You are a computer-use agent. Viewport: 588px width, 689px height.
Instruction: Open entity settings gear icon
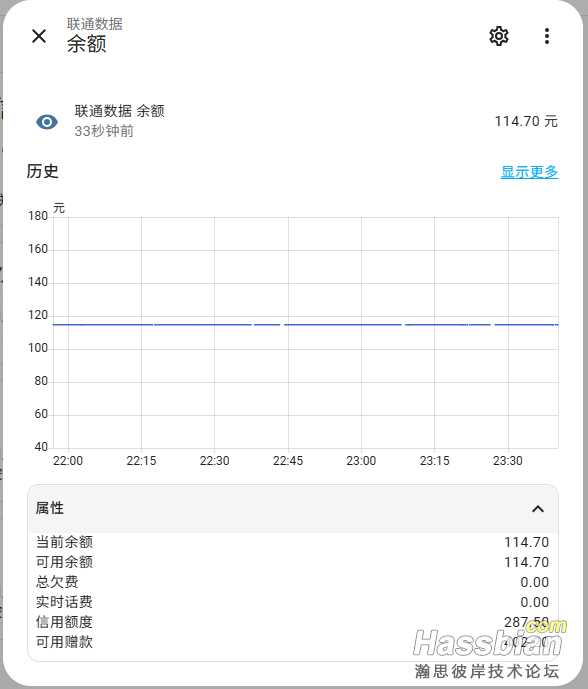[x=499, y=36]
